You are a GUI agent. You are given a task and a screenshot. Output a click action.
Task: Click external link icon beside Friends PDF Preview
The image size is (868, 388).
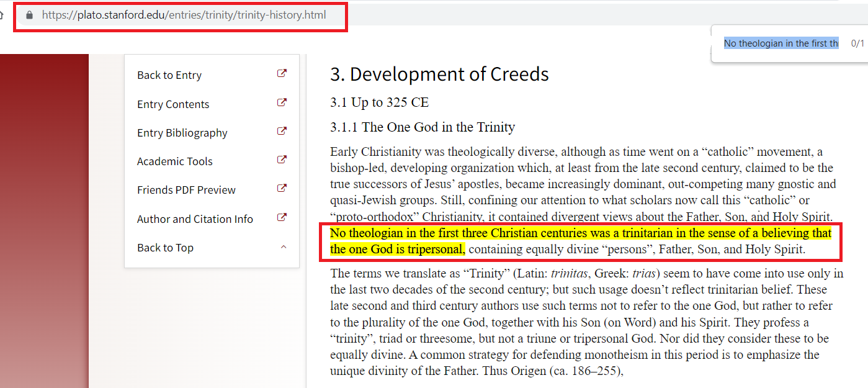pos(282,188)
